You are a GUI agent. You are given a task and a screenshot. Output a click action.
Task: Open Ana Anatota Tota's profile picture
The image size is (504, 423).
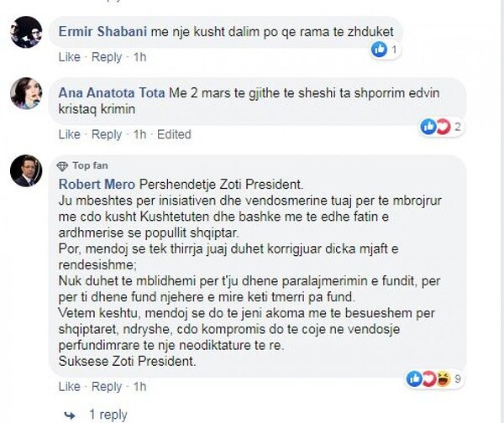[25, 93]
